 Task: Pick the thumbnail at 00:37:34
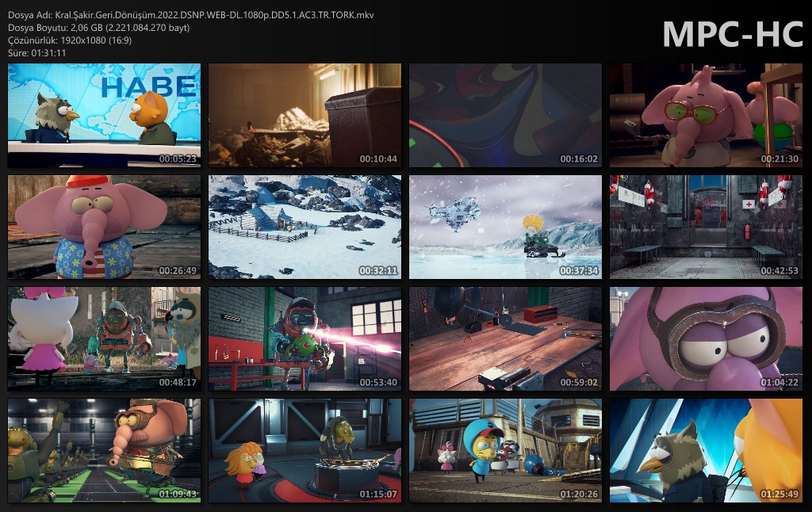click(x=505, y=227)
